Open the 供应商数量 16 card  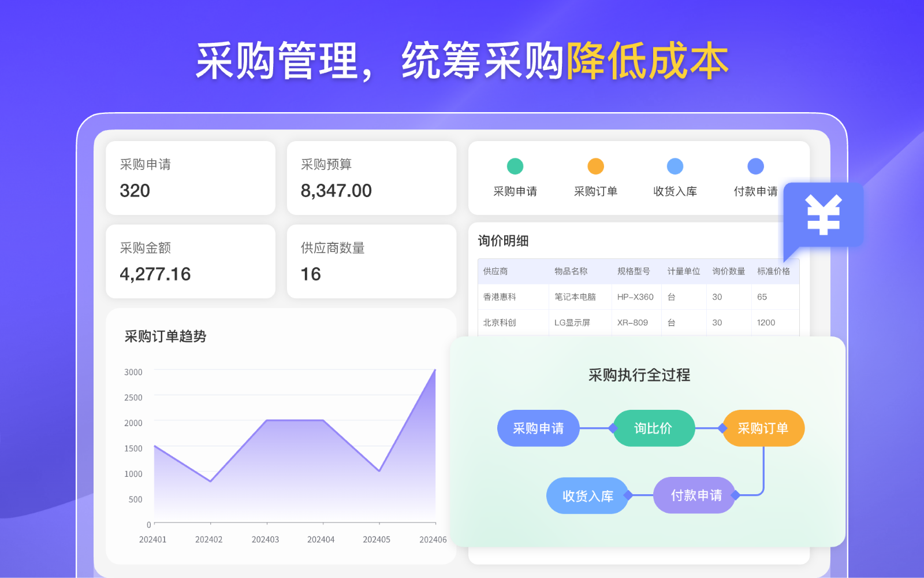click(371, 262)
